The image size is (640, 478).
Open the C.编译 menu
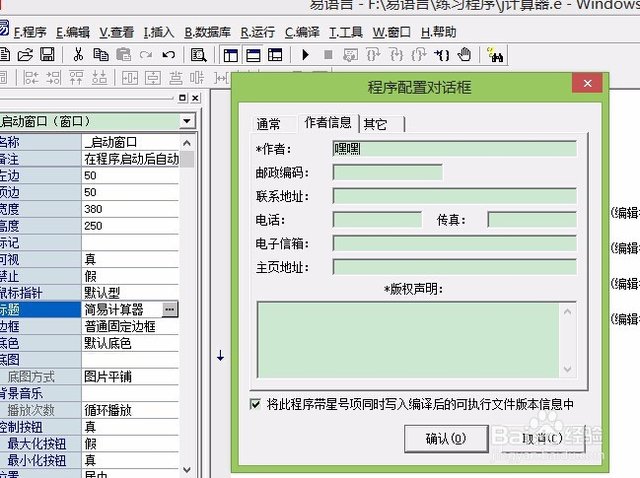(302, 32)
